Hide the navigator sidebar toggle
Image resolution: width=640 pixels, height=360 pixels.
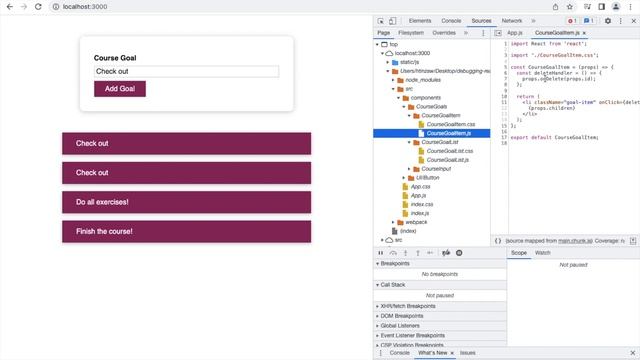pyautogui.click(x=498, y=33)
